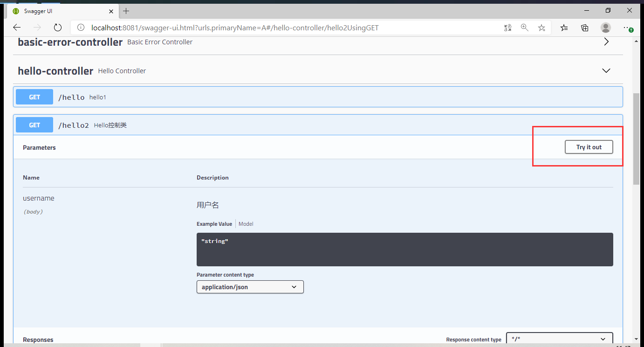Open a new browser tab

pyautogui.click(x=126, y=11)
